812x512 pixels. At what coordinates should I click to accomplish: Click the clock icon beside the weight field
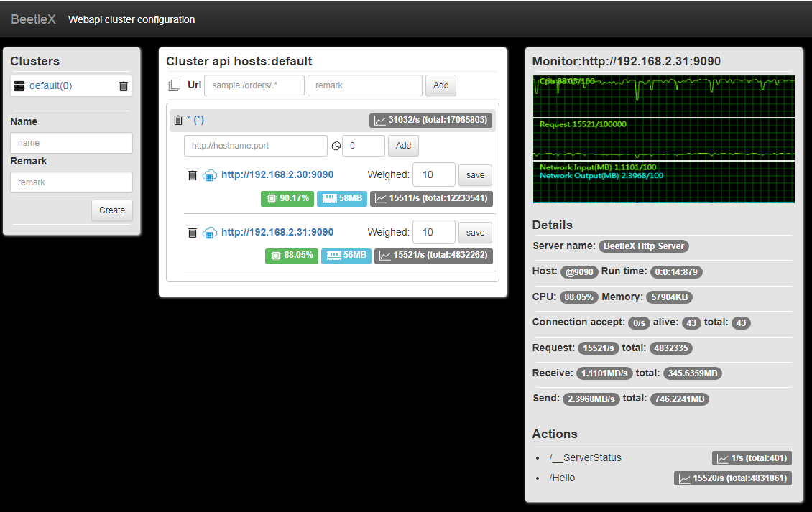click(x=336, y=146)
